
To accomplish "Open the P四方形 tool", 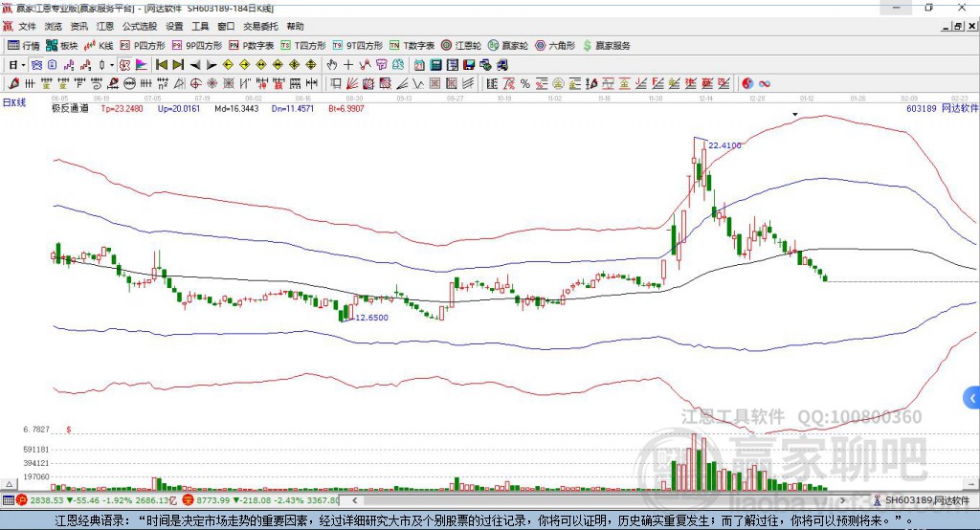I will pos(143,46).
